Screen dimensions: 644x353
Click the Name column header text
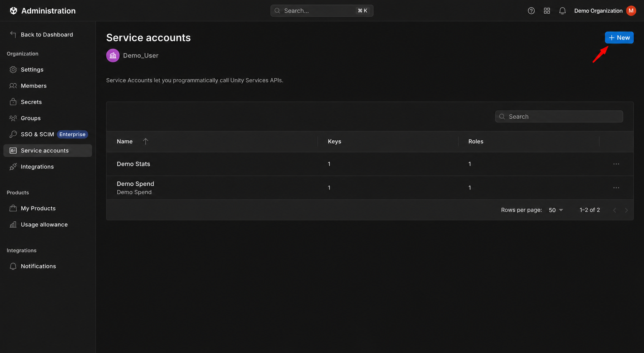[125, 142]
